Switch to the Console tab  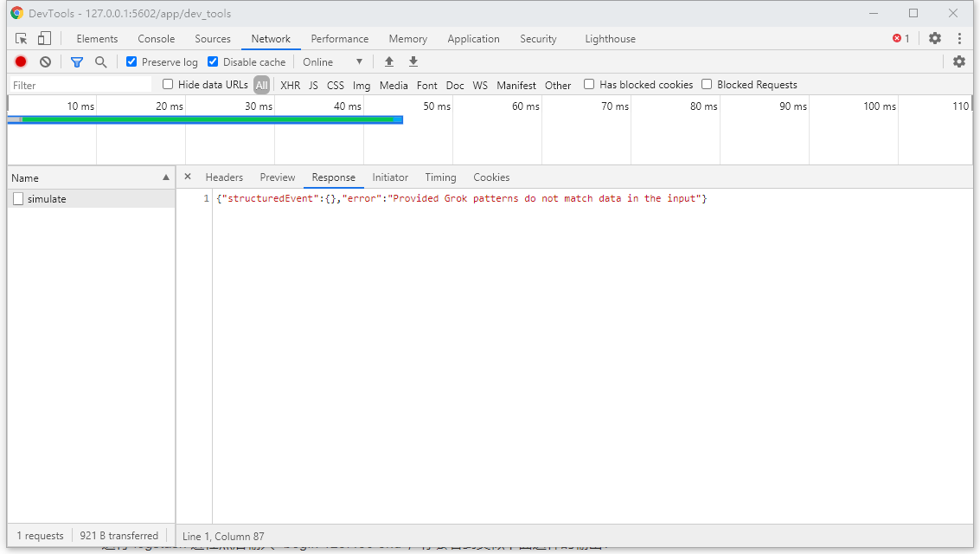[x=156, y=39]
